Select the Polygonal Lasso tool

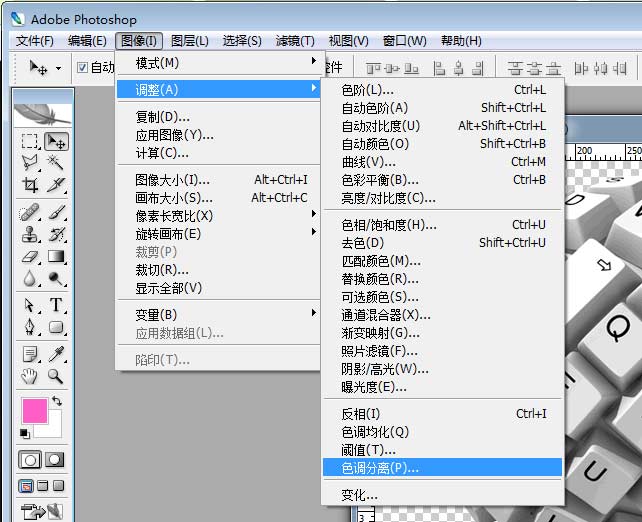(30, 163)
